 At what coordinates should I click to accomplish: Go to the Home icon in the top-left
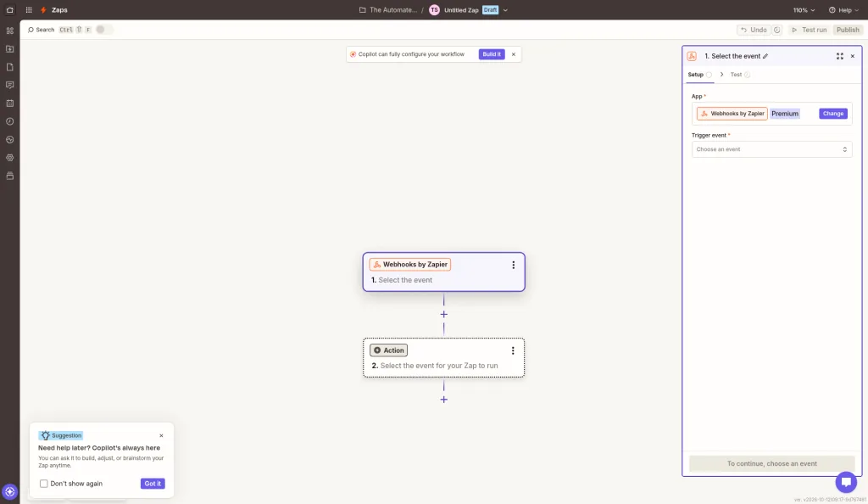[9, 10]
